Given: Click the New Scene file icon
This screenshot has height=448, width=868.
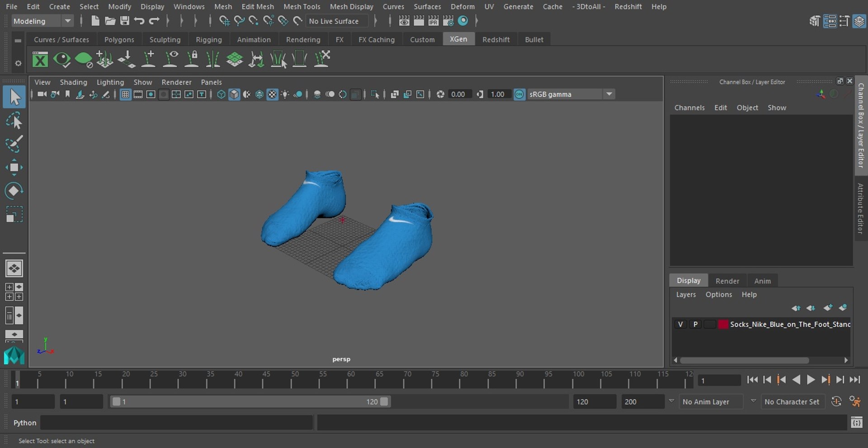Looking at the screenshot, I should click(x=95, y=21).
